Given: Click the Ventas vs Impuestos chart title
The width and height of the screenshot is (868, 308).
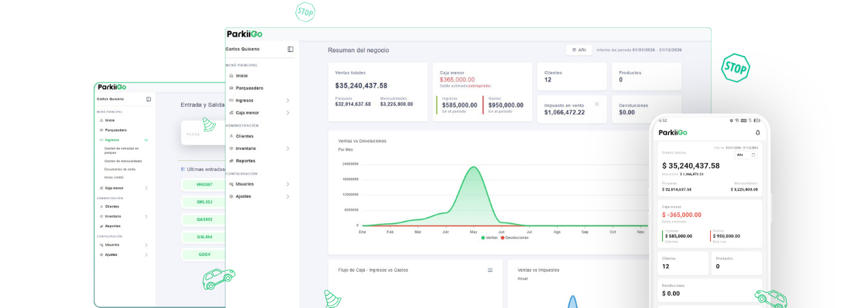Looking at the screenshot, I should [539, 270].
